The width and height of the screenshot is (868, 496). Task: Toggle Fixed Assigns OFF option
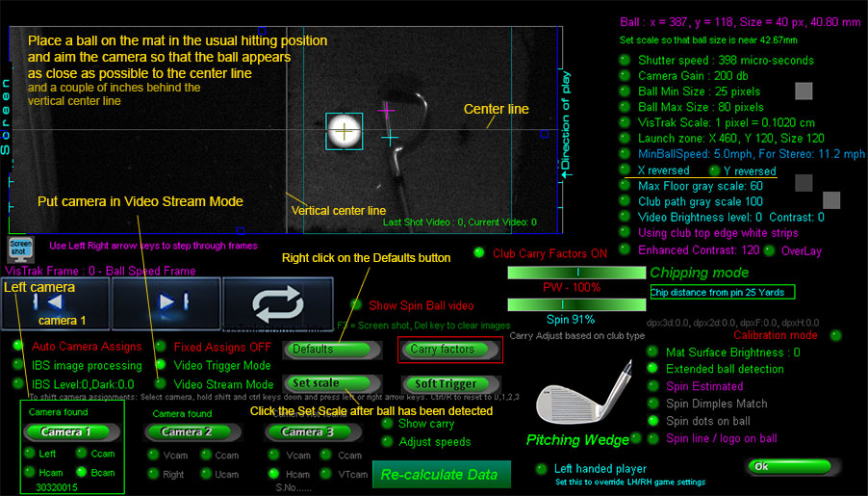(x=161, y=347)
